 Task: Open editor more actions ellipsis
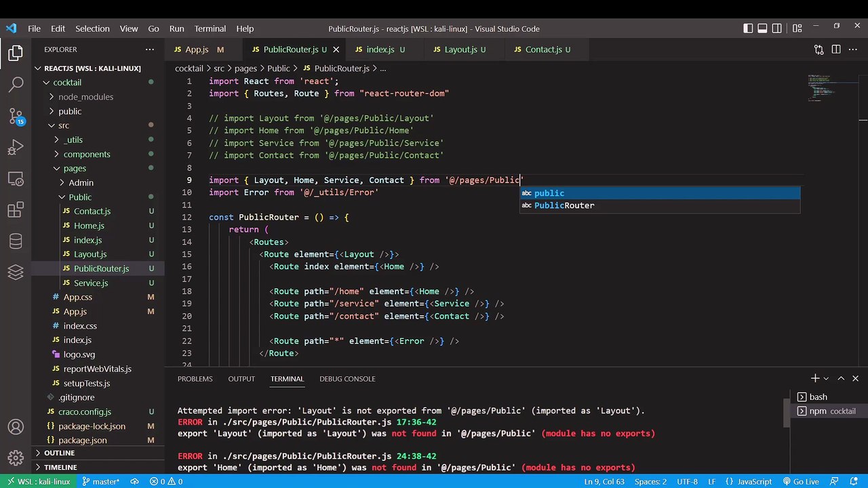click(x=854, y=49)
